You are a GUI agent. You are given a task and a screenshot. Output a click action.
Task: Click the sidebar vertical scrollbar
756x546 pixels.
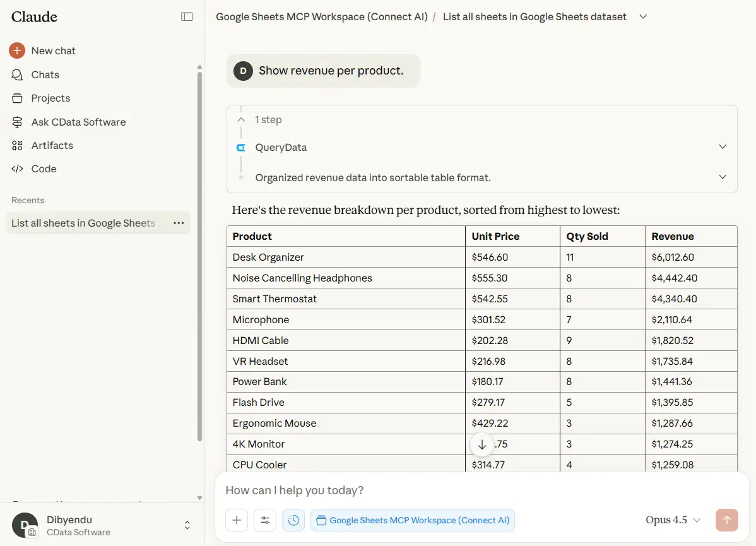[x=199, y=256]
